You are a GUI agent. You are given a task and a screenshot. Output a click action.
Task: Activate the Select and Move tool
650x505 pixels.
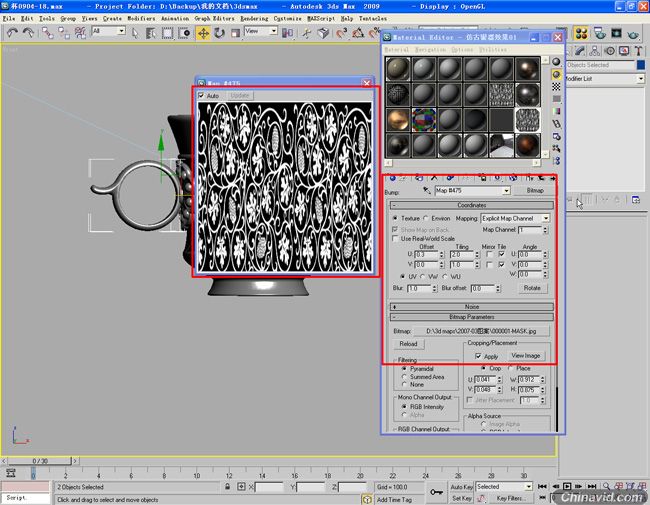click(x=203, y=33)
